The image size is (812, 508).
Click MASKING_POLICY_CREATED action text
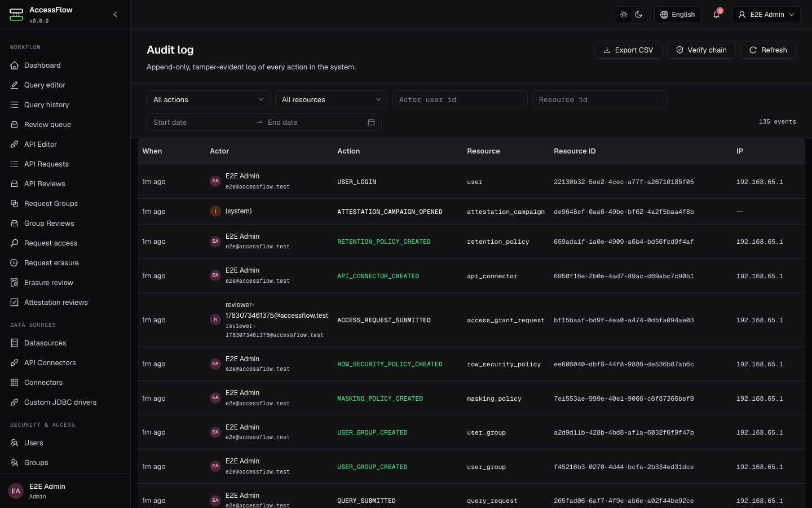pos(380,398)
